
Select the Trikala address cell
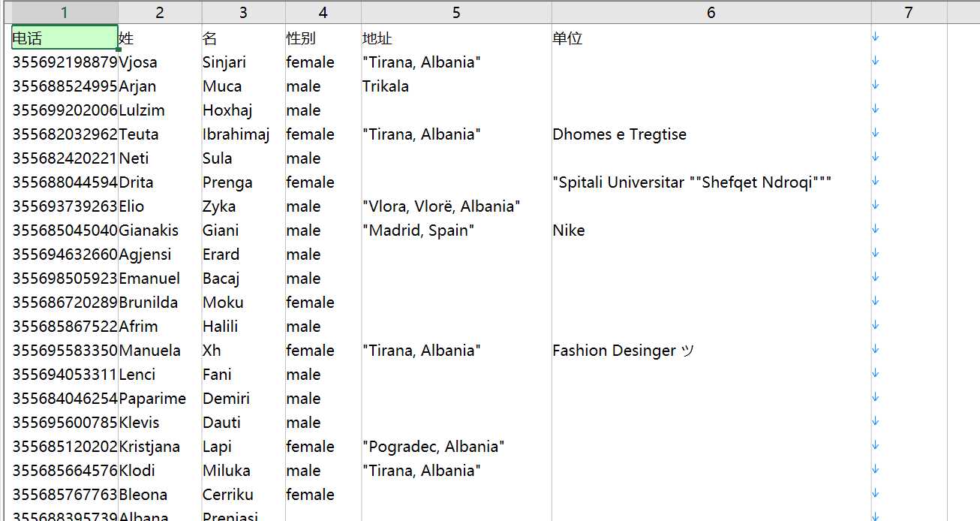click(x=456, y=86)
